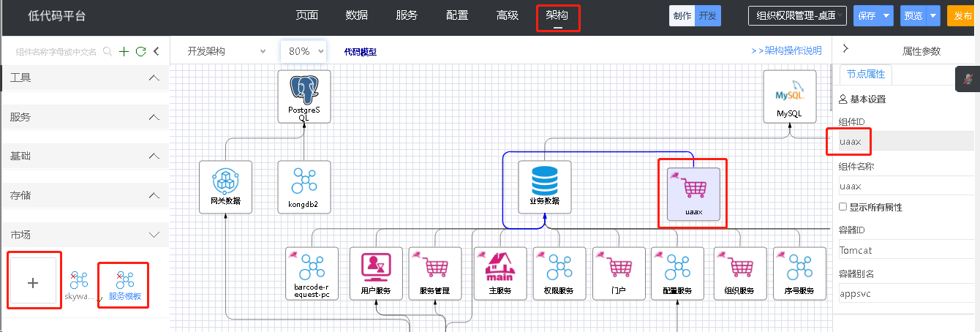Click the green add component plus icon
The image size is (980, 332).
coord(124,51)
